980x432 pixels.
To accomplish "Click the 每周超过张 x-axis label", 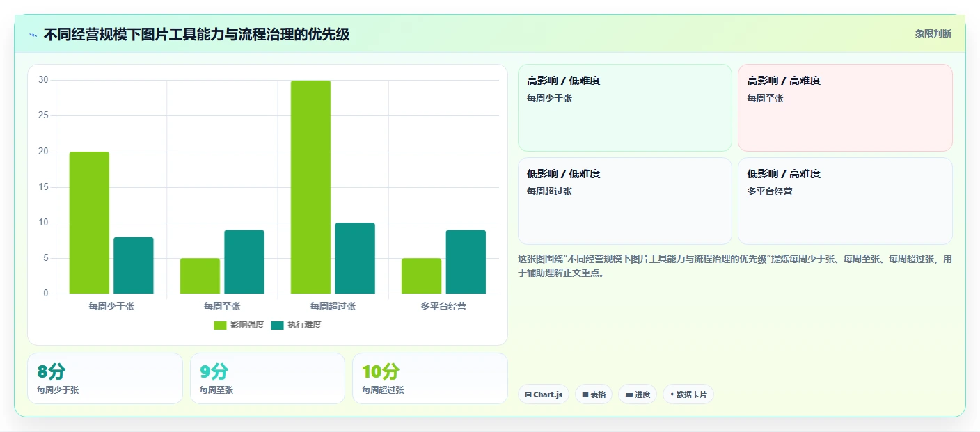I will 333,306.
